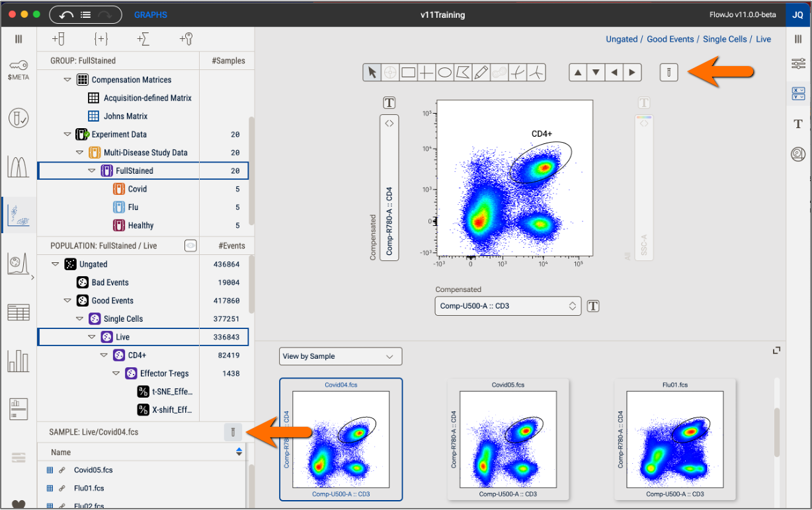
Task: Click the add statistic sigma icon
Action: click(143, 40)
